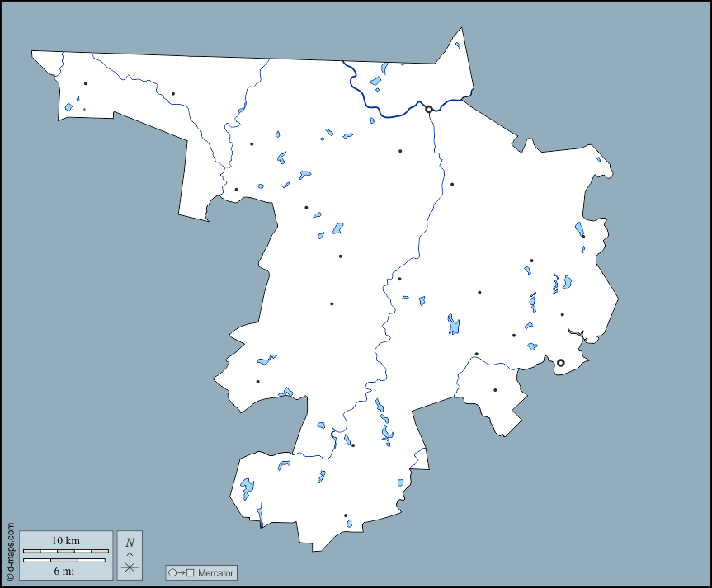Click the arrow between circle and square in legend

point(181,573)
